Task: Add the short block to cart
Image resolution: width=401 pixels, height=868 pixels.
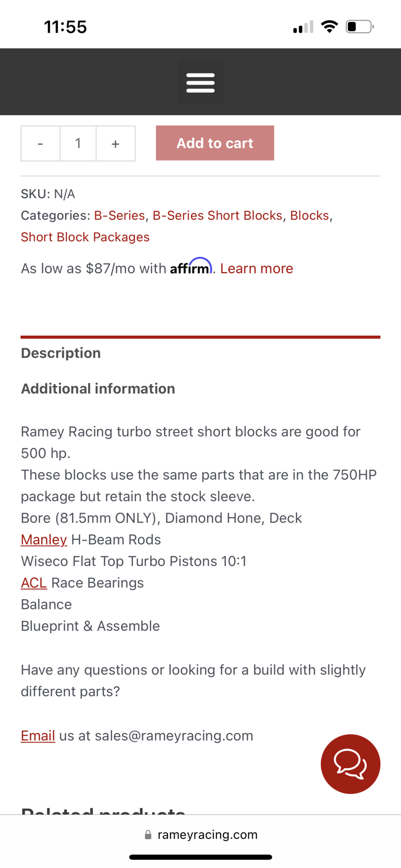Action: point(215,143)
